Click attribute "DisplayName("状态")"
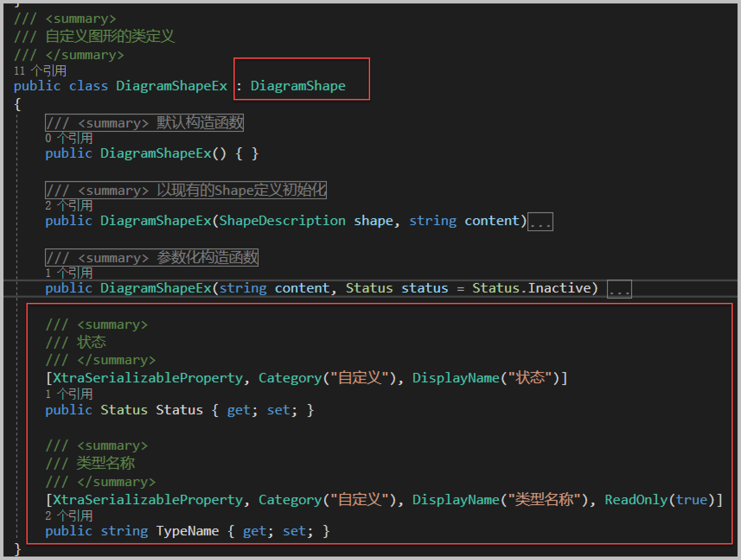The height and width of the screenshot is (560, 741). tap(486, 378)
